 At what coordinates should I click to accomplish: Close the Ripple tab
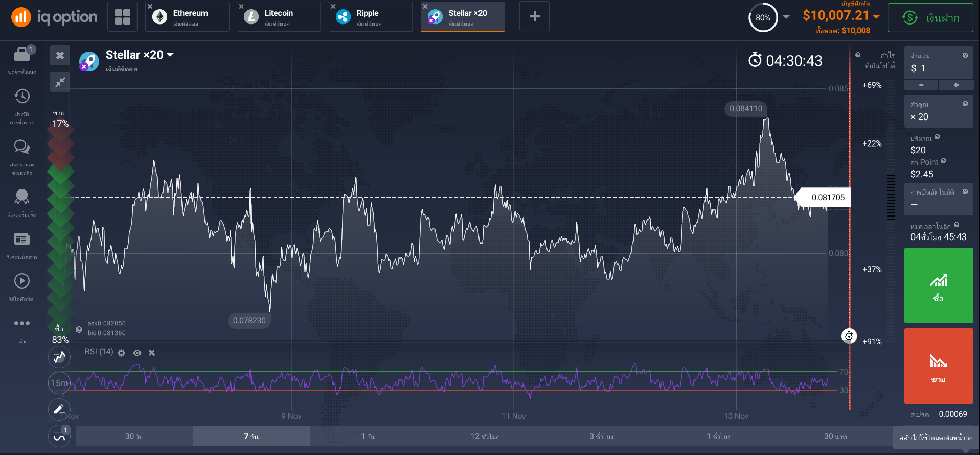tap(333, 7)
